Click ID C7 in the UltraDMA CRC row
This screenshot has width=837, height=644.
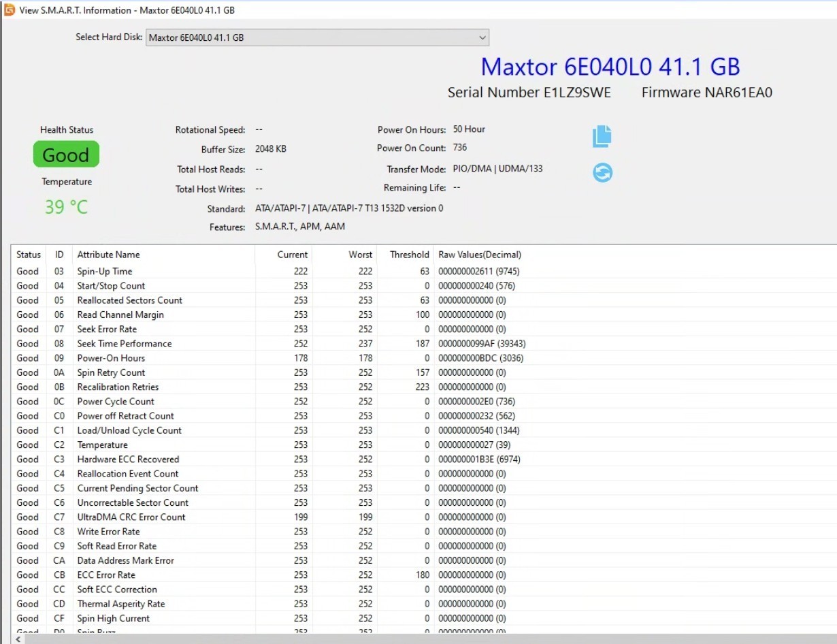[60, 517]
